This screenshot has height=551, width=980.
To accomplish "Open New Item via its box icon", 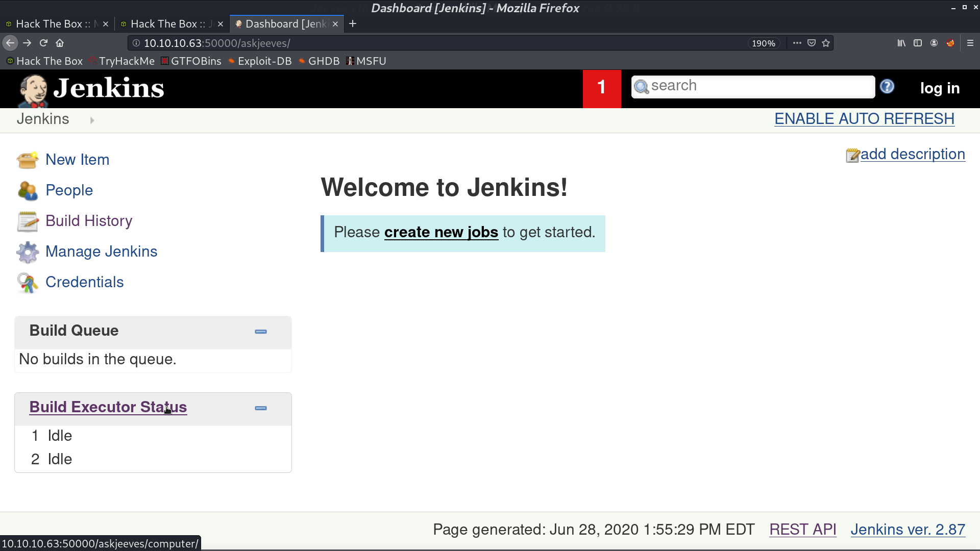I will (27, 160).
